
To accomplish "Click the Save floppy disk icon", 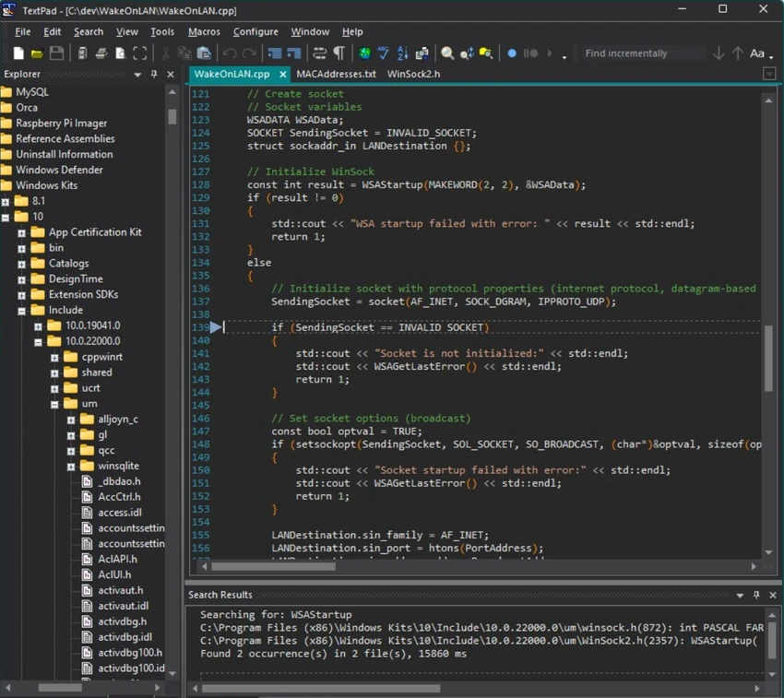I will pos(56,53).
